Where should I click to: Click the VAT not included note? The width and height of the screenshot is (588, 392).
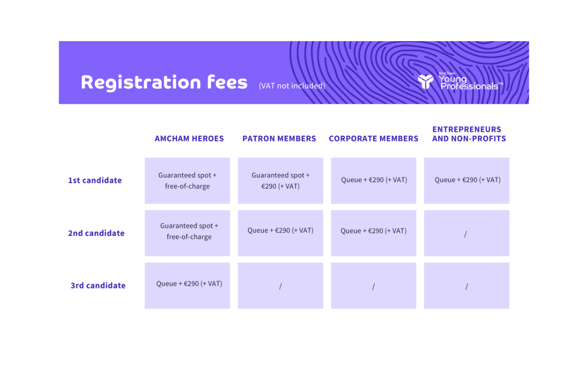pyautogui.click(x=292, y=86)
